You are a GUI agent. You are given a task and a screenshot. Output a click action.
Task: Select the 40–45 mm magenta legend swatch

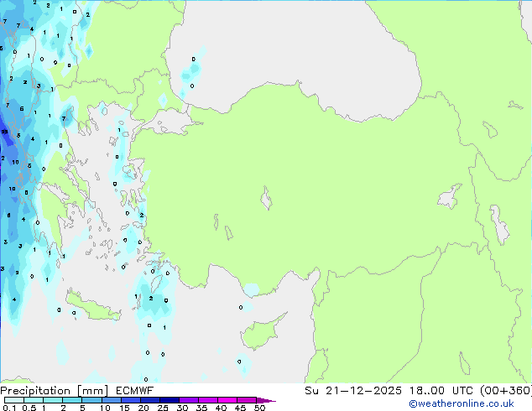click(227, 400)
